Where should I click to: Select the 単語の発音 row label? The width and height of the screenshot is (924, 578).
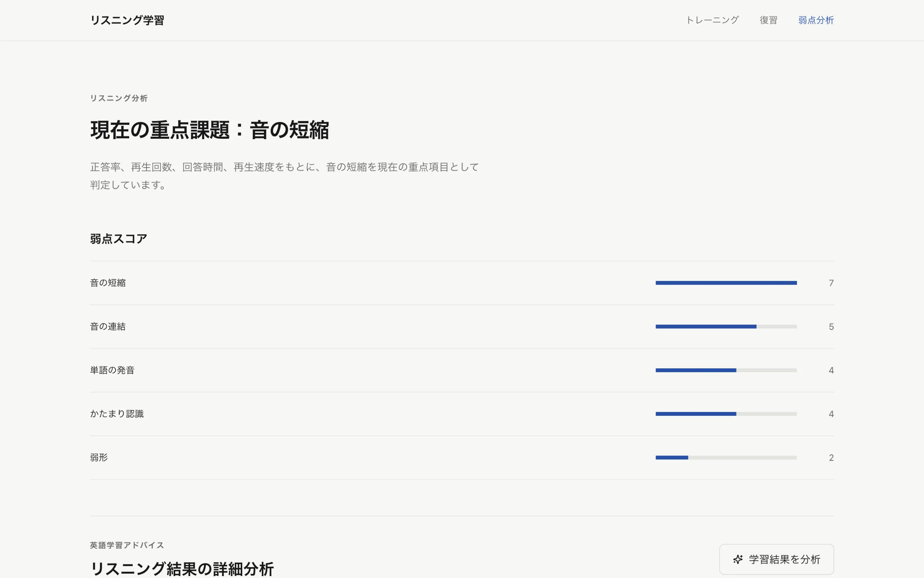pos(112,370)
